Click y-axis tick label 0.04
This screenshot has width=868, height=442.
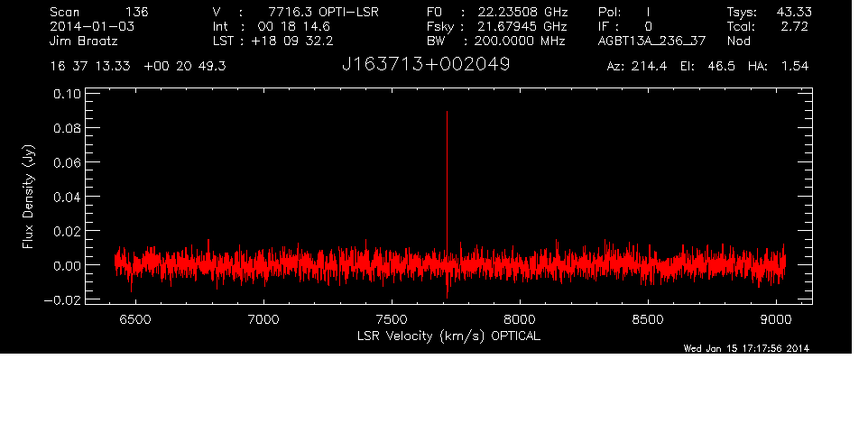pyautogui.click(x=67, y=197)
